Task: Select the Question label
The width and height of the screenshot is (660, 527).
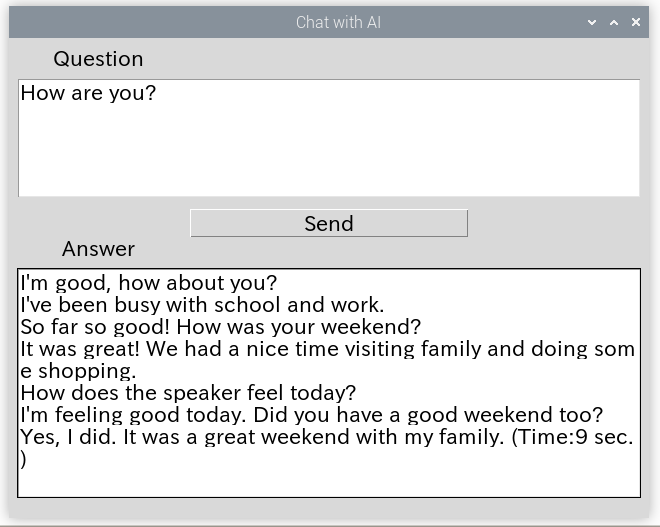Action: pyautogui.click(x=98, y=59)
